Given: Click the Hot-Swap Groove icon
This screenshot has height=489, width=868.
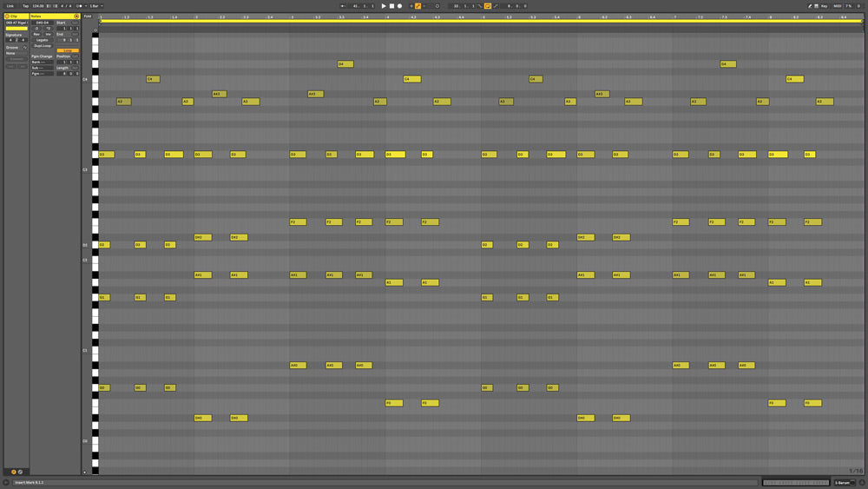Looking at the screenshot, I should point(25,47).
